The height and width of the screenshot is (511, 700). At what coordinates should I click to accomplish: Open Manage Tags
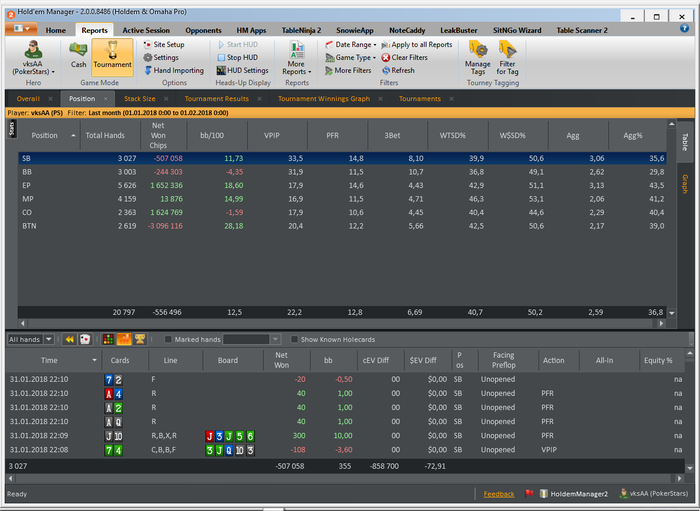click(x=478, y=58)
